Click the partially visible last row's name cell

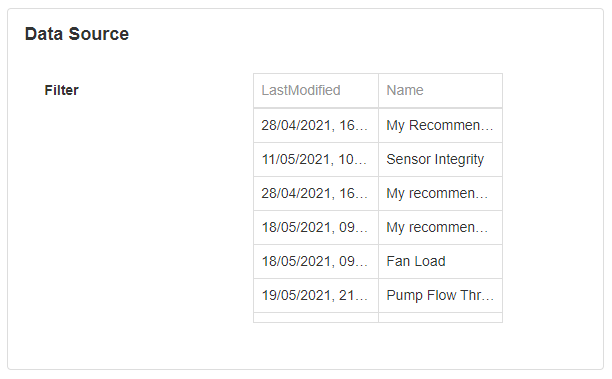(440, 317)
